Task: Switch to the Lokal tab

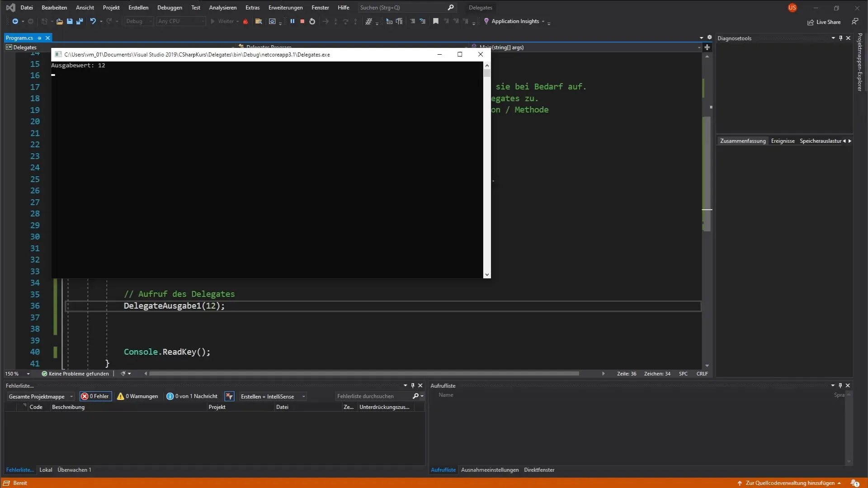Action: [x=46, y=470]
